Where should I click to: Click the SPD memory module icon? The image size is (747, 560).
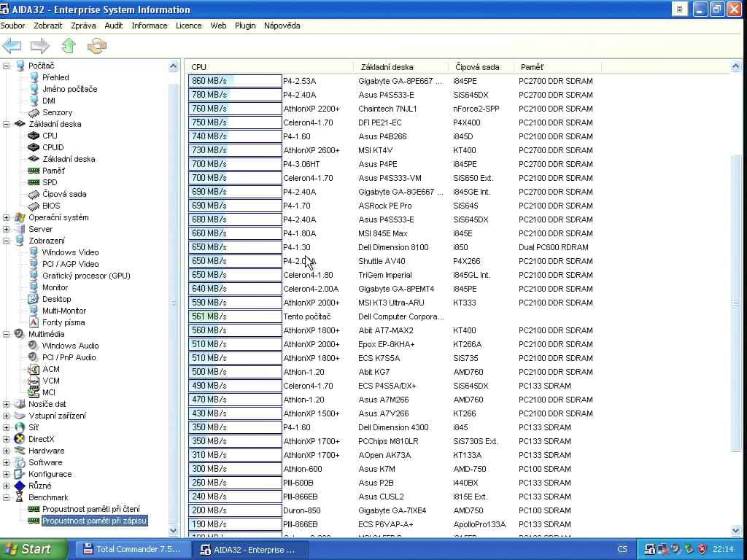pyautogui.click(x=34, y=182)
